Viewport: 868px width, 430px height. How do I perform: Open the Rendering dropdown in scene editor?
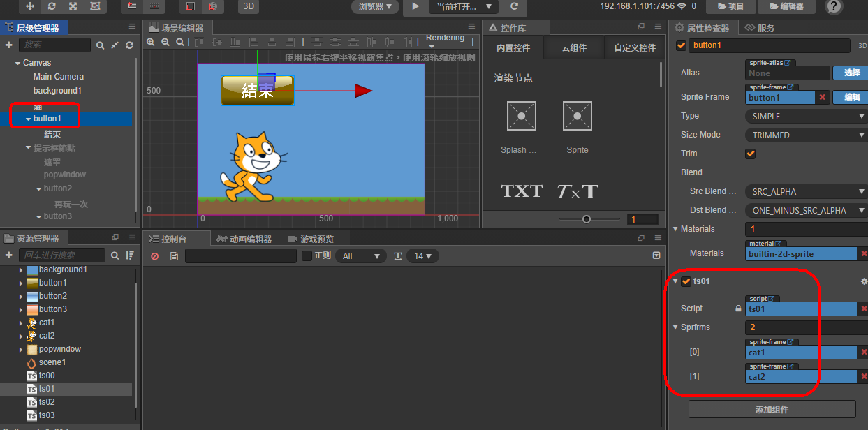click(x=445, y=41)
